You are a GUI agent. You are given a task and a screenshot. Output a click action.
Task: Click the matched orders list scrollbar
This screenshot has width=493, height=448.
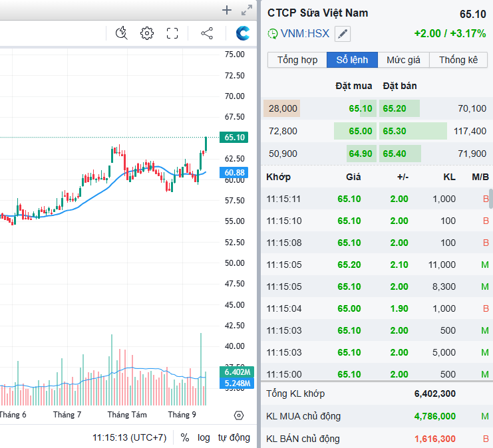pos(491,199)
